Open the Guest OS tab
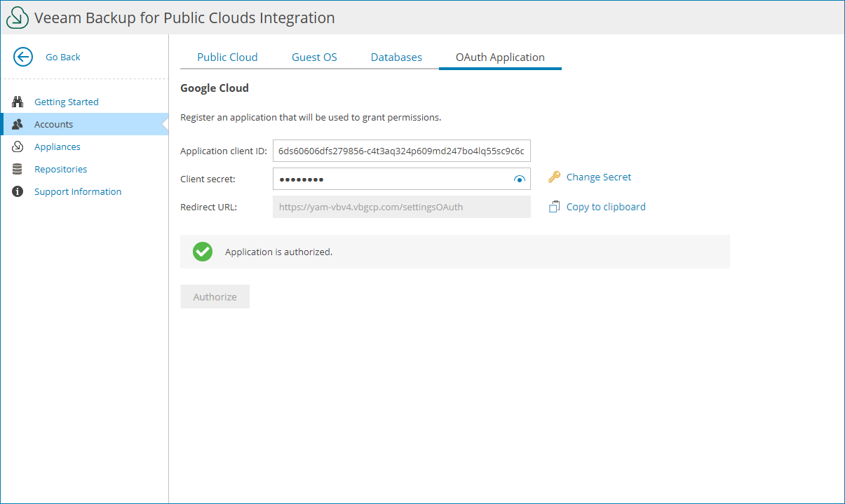The image size is (845, 504). pyautogui.click(x=313, y=57)
